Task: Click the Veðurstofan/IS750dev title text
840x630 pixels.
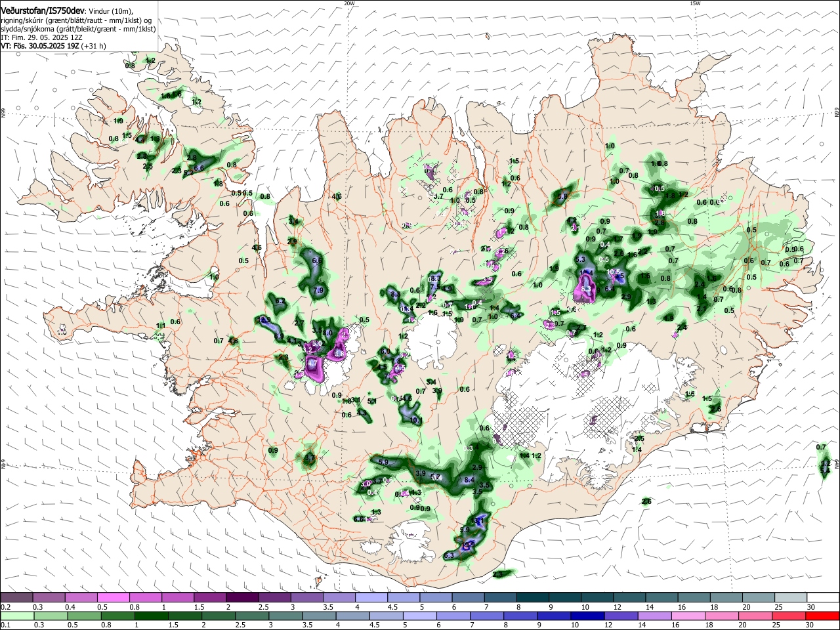Action: (42, 11)
